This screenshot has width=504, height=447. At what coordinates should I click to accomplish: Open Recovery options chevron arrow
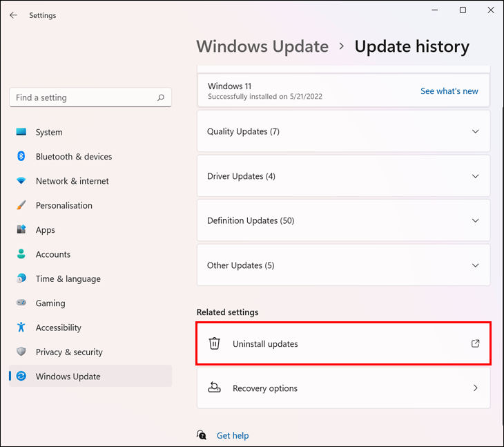(476, 388)
